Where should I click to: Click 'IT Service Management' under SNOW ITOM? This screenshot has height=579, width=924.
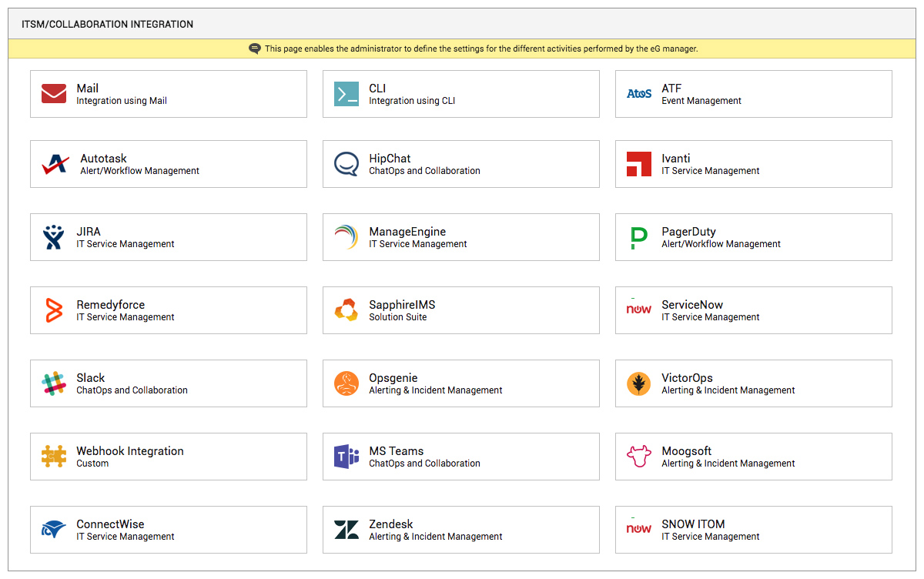coord(711,537)
